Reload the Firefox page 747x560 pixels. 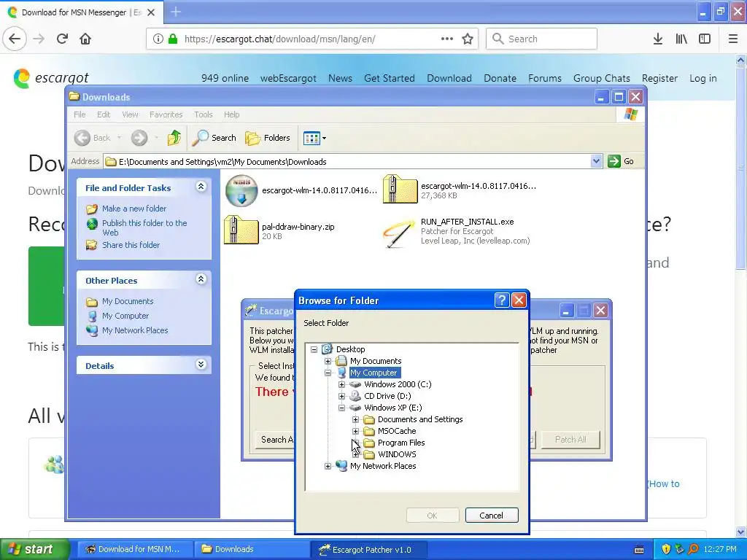62,39
